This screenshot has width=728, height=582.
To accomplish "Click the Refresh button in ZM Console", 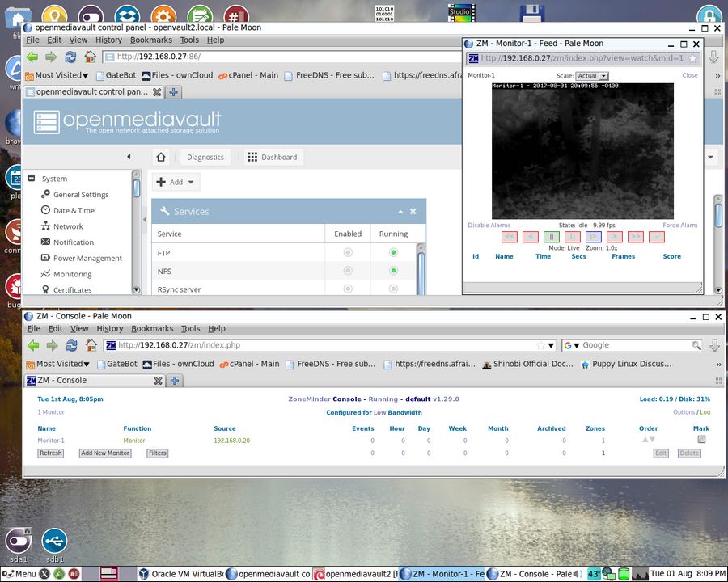I will [51, 453].
